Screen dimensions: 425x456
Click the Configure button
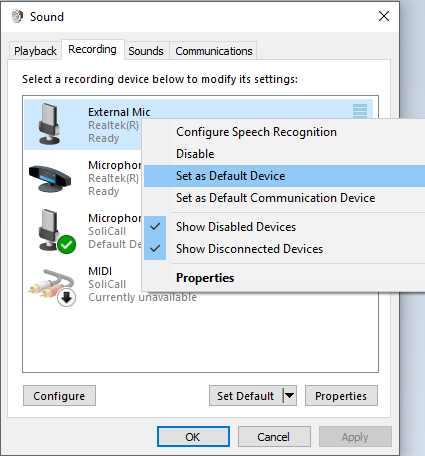tap(59, 396)
